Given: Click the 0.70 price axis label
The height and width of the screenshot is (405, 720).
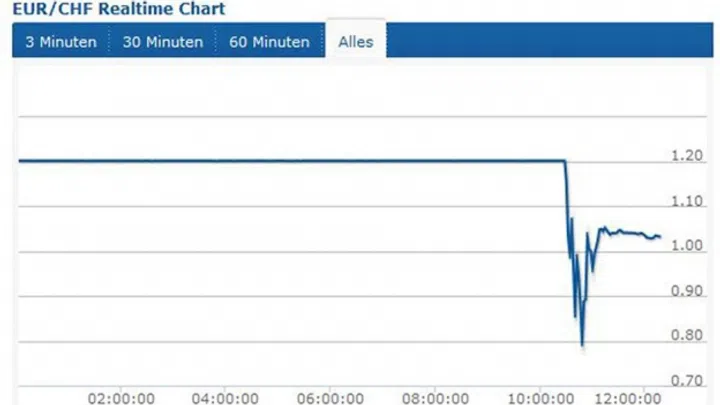Looking at the screenshot, I should pyautogui.click(x=687, y=380).
